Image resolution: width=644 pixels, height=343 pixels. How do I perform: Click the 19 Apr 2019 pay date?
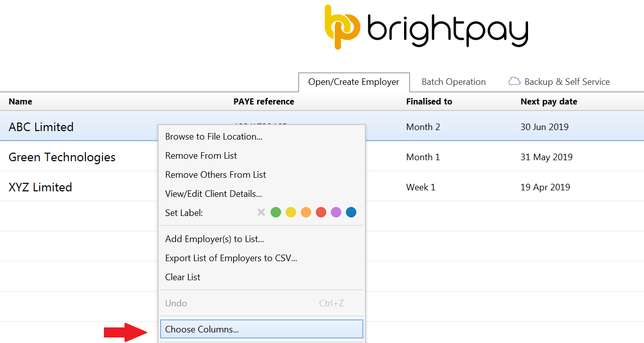coord(545,187)
